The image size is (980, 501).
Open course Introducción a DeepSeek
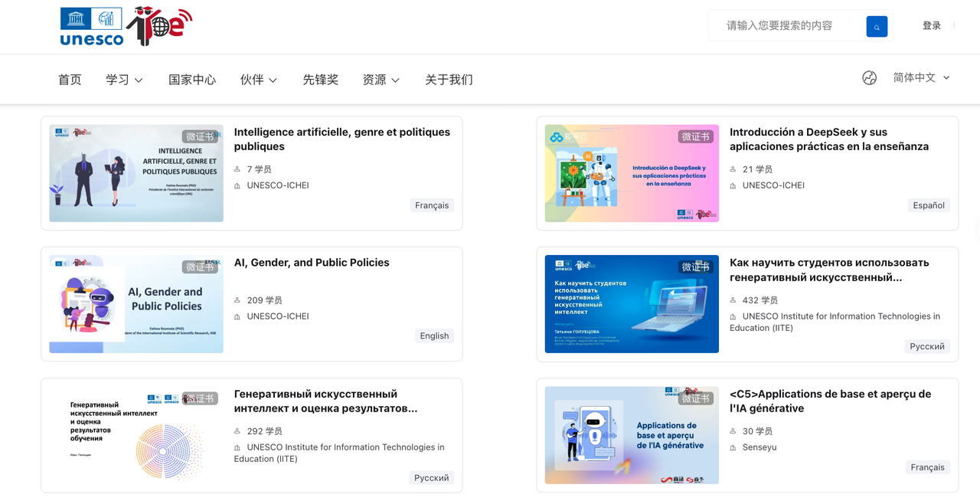829,139
